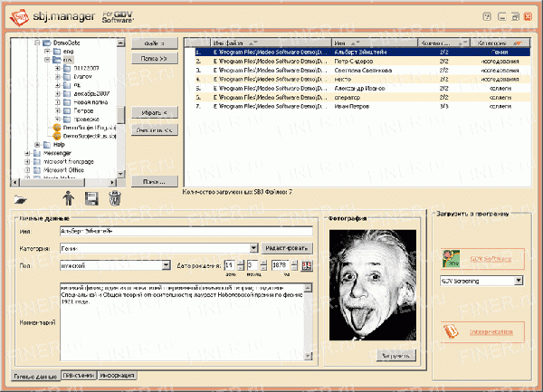Viewport: 543px width, 392px height.
Task: Click the sbj.manager logo icon
Action: 19,17
